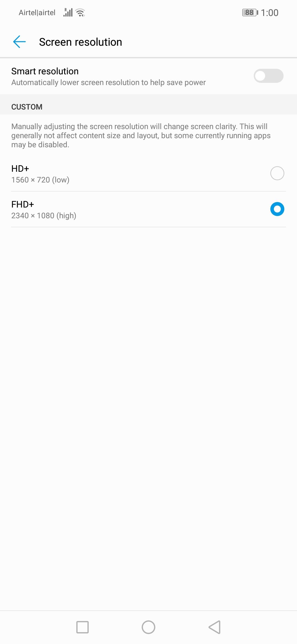The image size is (297, 644).
Task: Open recent apps with square button
Action: pos(82,627)
